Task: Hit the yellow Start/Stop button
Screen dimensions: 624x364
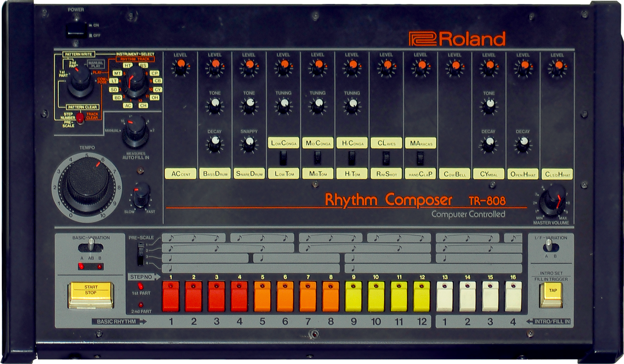Action: tap(91, 295)
